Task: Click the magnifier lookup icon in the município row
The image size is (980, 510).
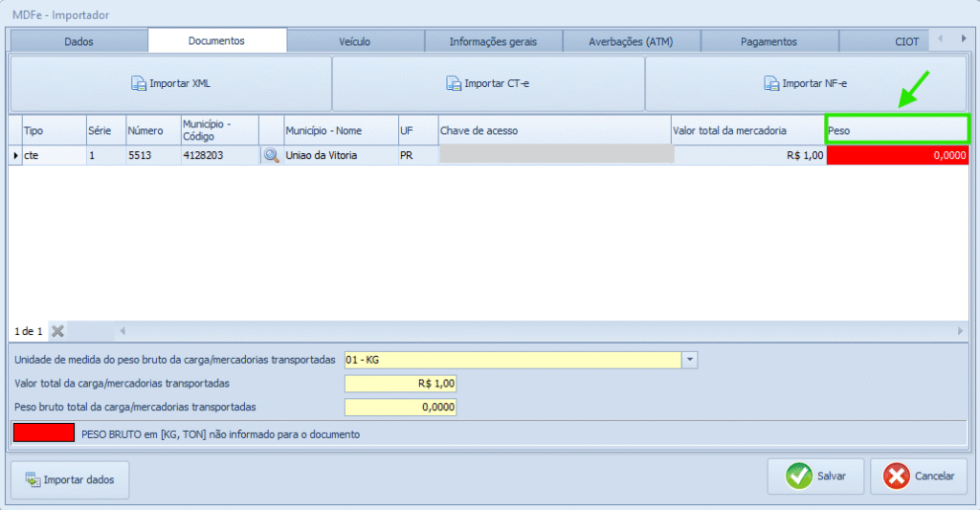Action: [271, 155]
